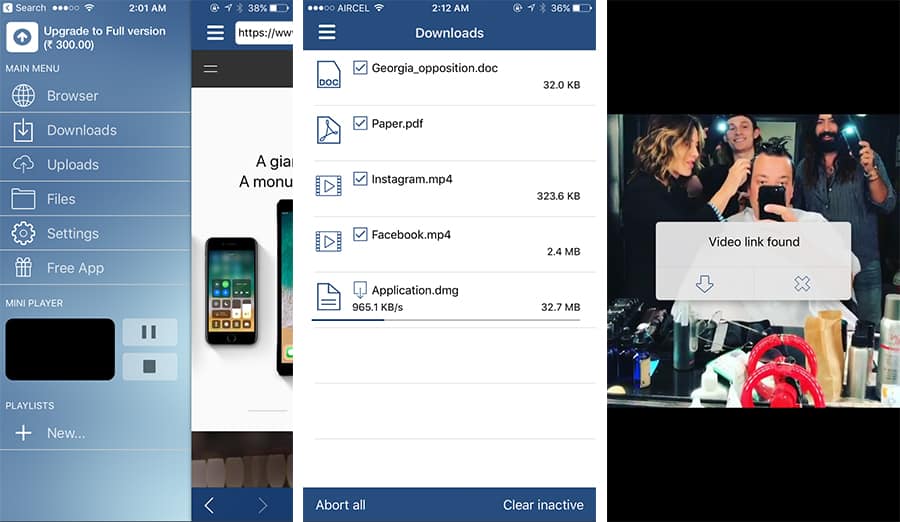Image resolution: width=900 pixels, height=522 pixels.
Task: Open the Files folder icon
Action: 24,199
